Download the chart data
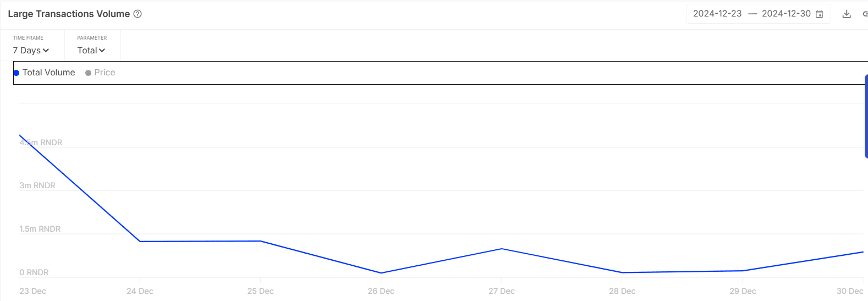 coord(847,14)
